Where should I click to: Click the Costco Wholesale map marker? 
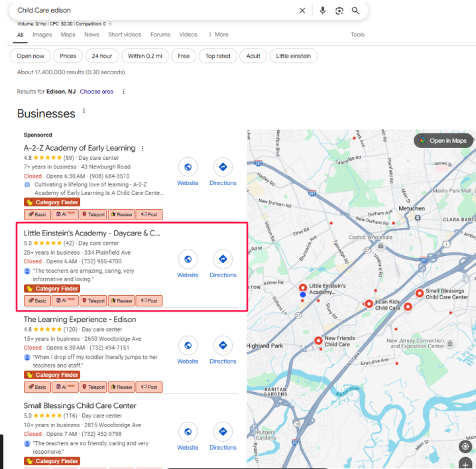[x=381, y=246]
